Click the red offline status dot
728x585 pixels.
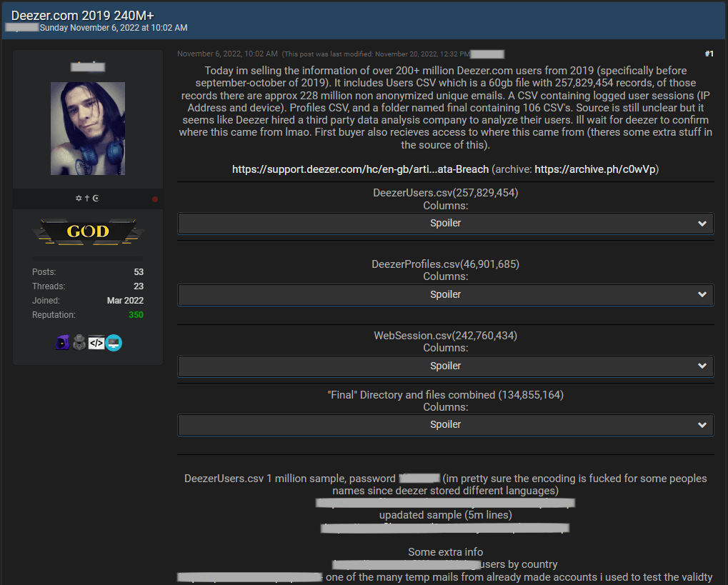pos(155,199)
